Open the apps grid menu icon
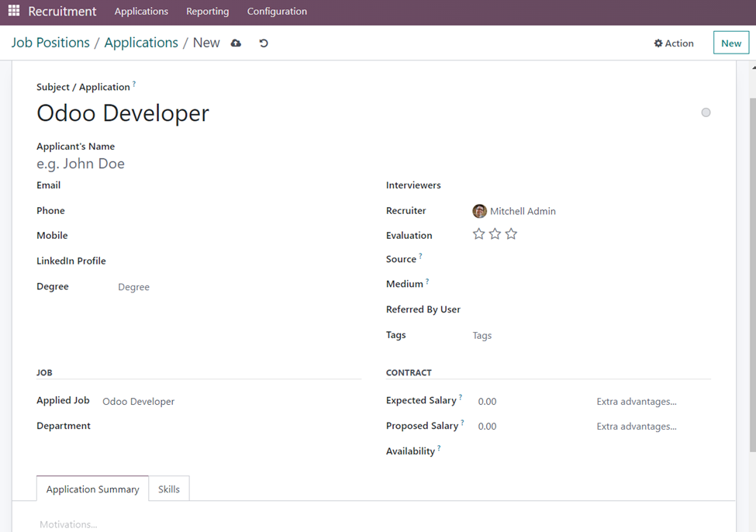 tap(14, 12)
